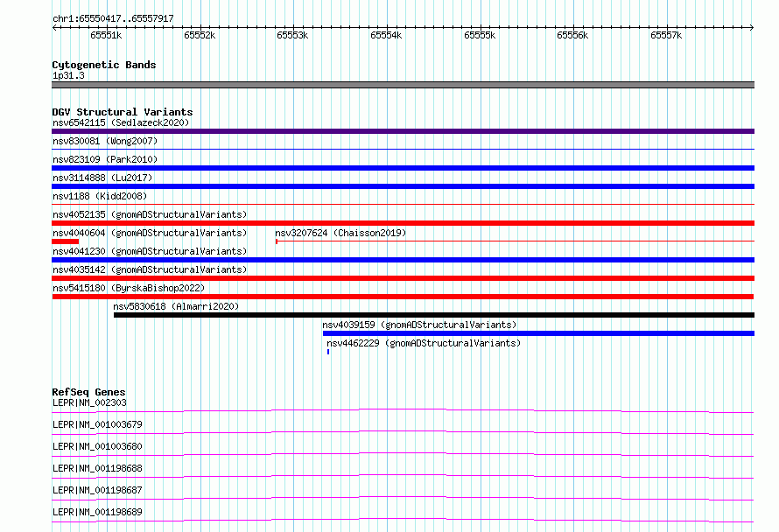The width and height of the screenshot is (779, 532).
Task: Click the blue bar under nsv4039159
Action: [538, 333]
